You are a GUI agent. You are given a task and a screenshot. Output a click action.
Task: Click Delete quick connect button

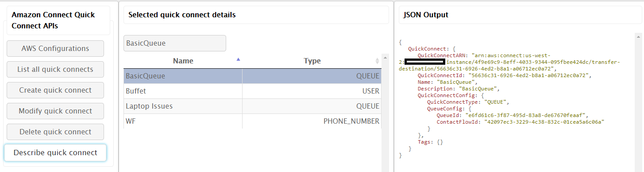tap(55, 132)
